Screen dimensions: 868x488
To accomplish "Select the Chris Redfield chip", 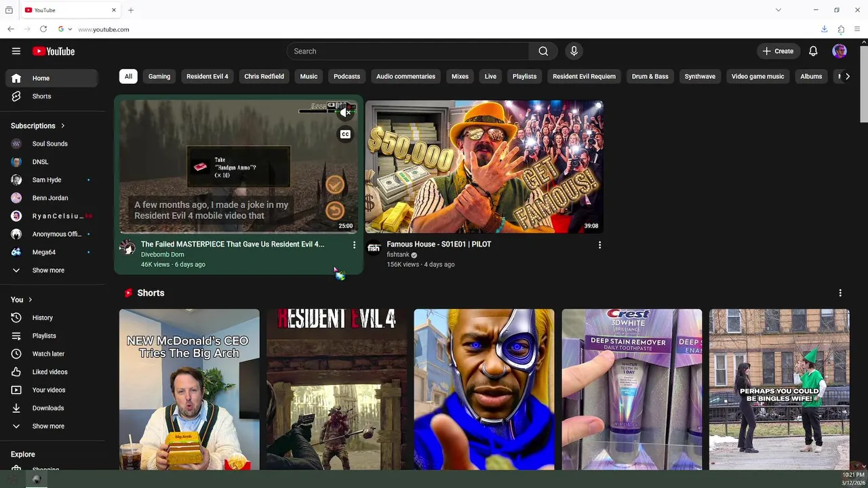I will click(x=264, y=77).
